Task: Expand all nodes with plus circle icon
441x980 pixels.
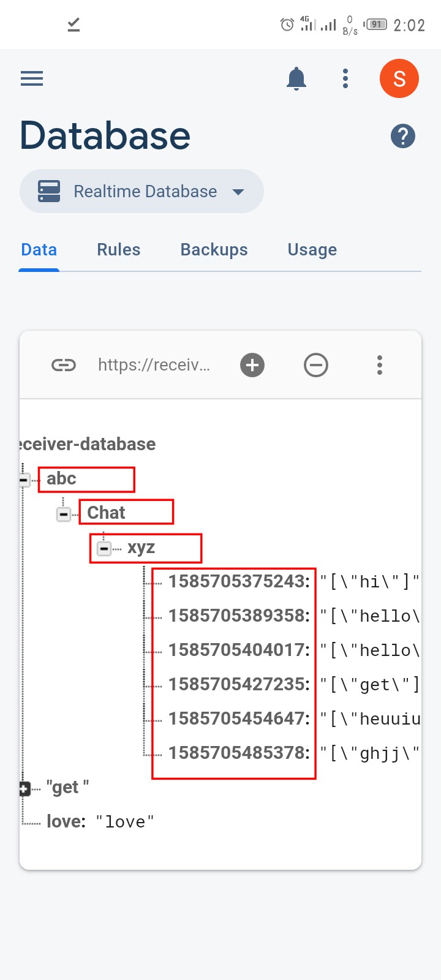Action: tap(252, 366)
